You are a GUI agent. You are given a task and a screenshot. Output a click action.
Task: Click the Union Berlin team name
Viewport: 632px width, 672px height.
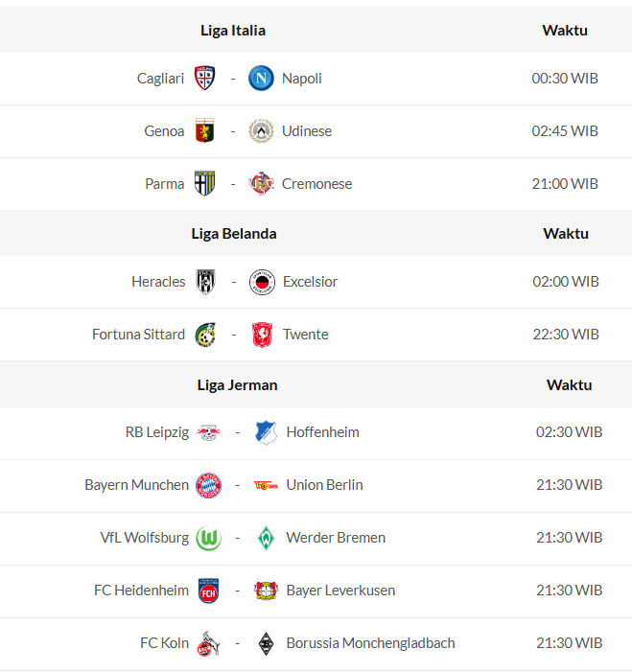coord(324,485)
